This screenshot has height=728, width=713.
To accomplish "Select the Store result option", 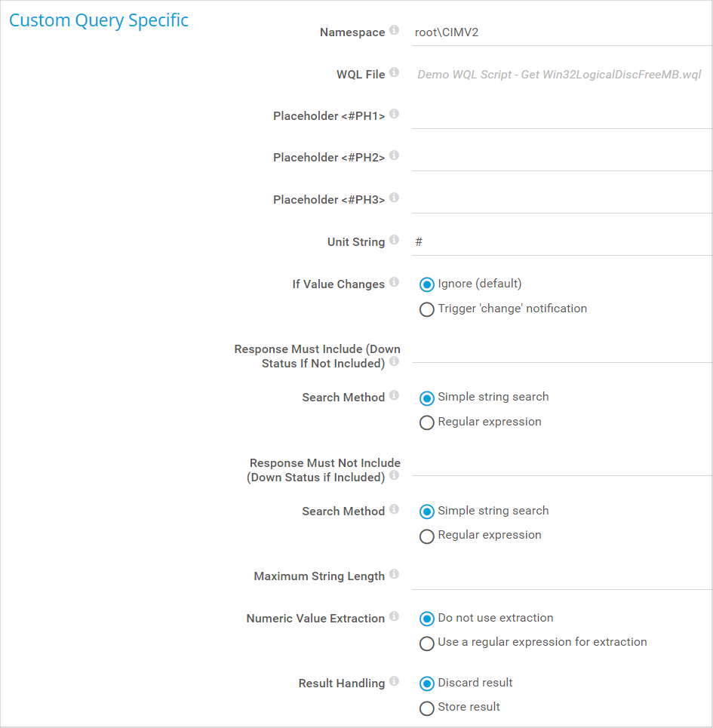I will [x=427, y=708].
